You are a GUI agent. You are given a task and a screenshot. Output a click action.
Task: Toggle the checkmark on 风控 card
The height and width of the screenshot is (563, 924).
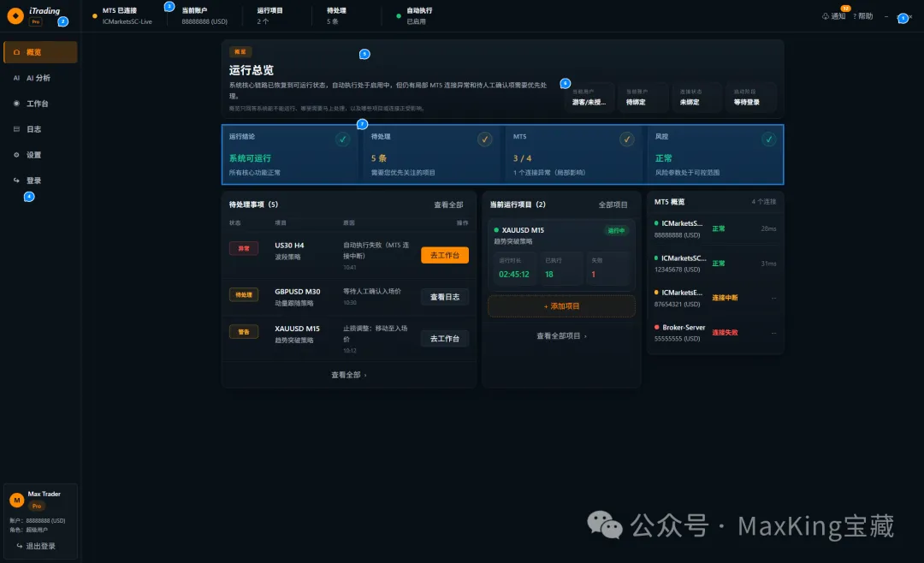768,139
